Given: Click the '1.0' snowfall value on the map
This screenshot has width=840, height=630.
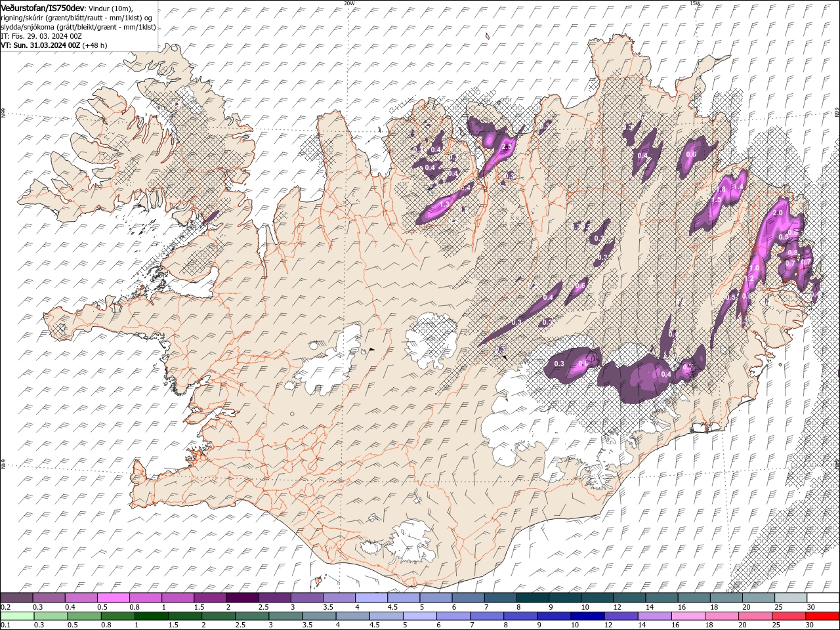Looking at the screenshot, I should (754, 268).
